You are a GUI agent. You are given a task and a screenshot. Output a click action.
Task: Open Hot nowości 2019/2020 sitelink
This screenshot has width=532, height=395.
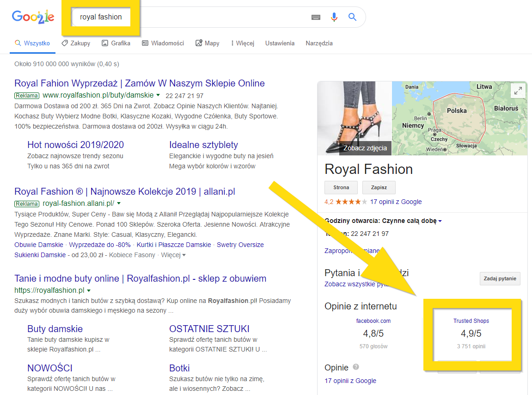75,145
